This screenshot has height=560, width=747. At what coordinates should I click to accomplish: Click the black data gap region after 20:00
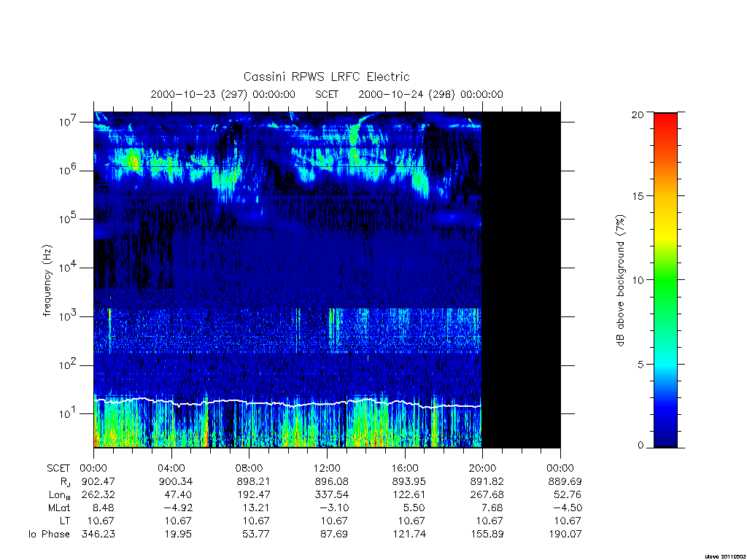(521, 280)
